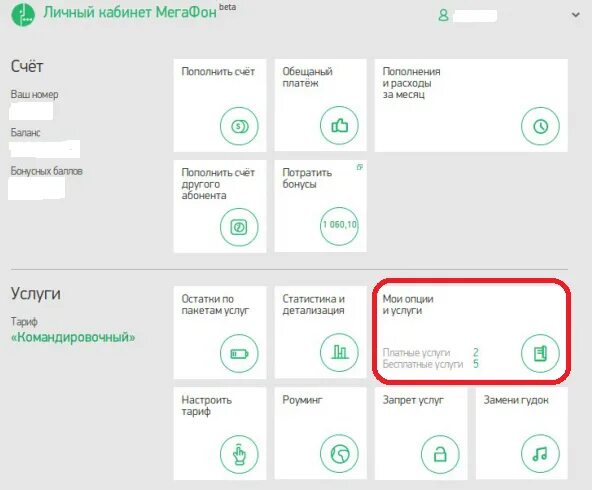
Task: Click the Счёт section heading
Action: 27,66
